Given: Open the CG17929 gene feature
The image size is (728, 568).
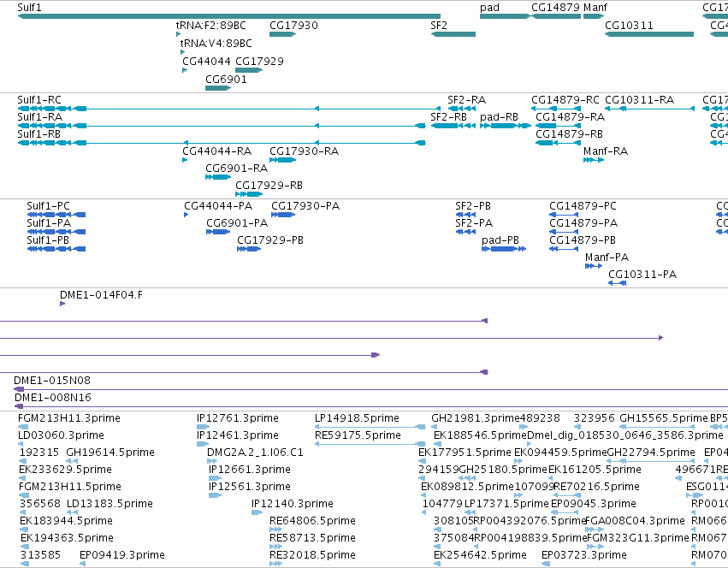Looking at the screenshot, I should click(x=249, y=70).
